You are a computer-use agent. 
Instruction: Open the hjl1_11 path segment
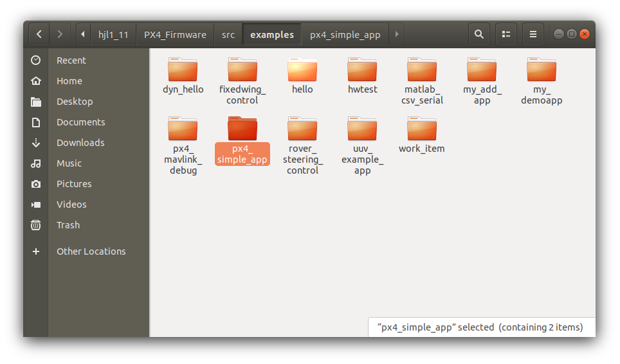click(x=113, y=34)
